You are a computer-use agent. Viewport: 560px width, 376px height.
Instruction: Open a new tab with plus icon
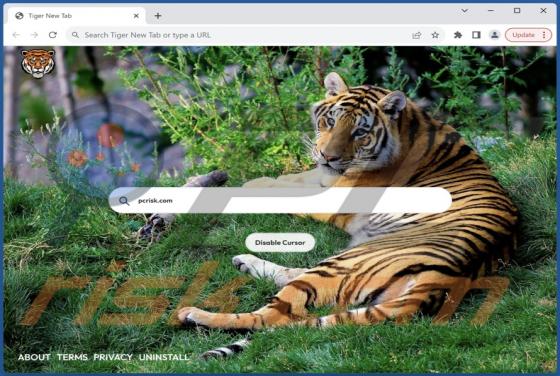158,16
